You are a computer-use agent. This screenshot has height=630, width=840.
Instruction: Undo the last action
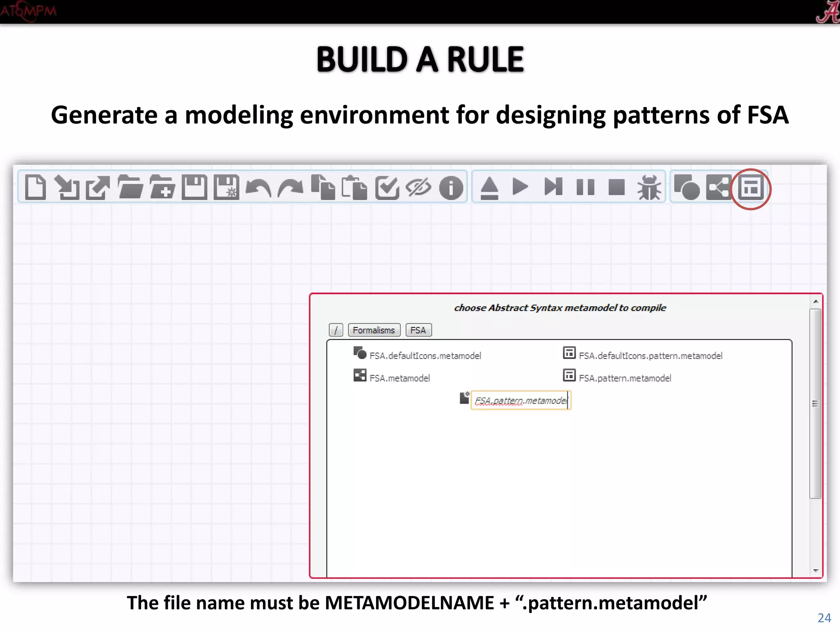pyautogui.click(x=258, y=189)
